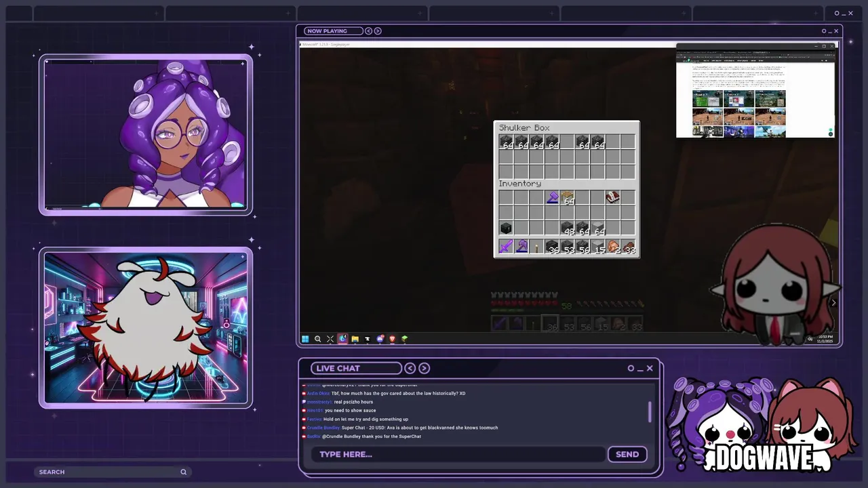Click the LIVE CHAT title label
The height and width of the screenshot is (488, 868).
pos(338,368)
